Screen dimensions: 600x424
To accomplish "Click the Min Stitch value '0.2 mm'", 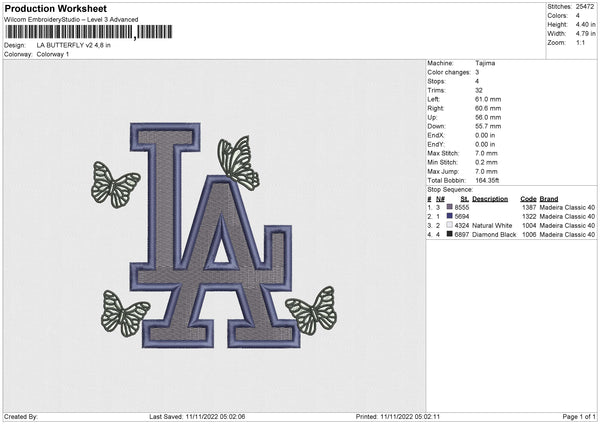I will coord(486,163).
